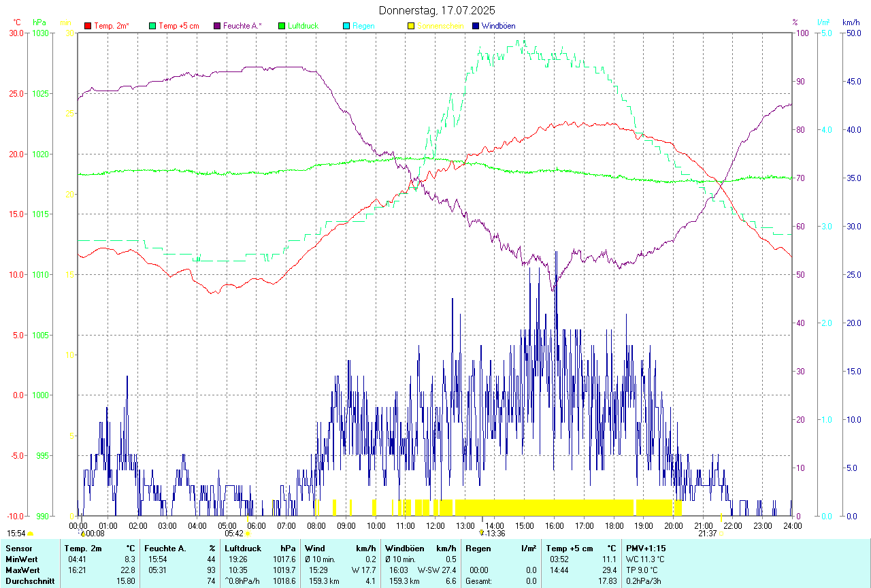Click the Durchschnitt row label

pyautogui.click(x=30, y=581)
